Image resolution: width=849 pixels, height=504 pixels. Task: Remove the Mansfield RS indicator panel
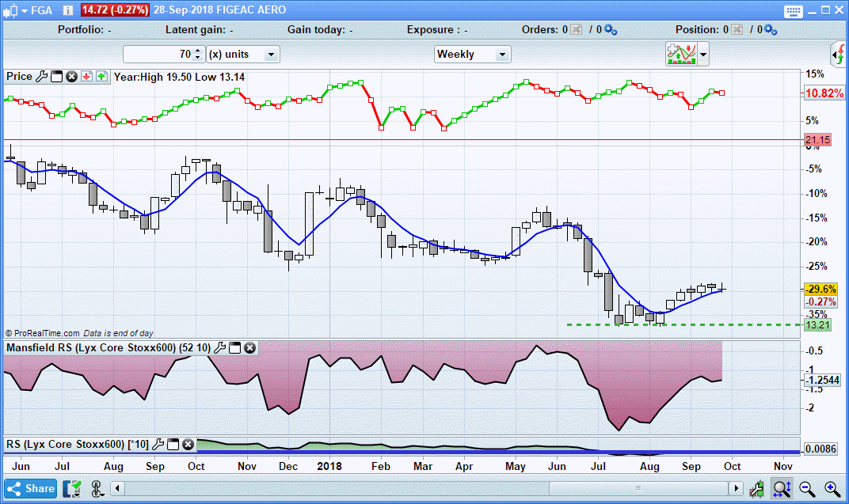[x=249, y=347]
